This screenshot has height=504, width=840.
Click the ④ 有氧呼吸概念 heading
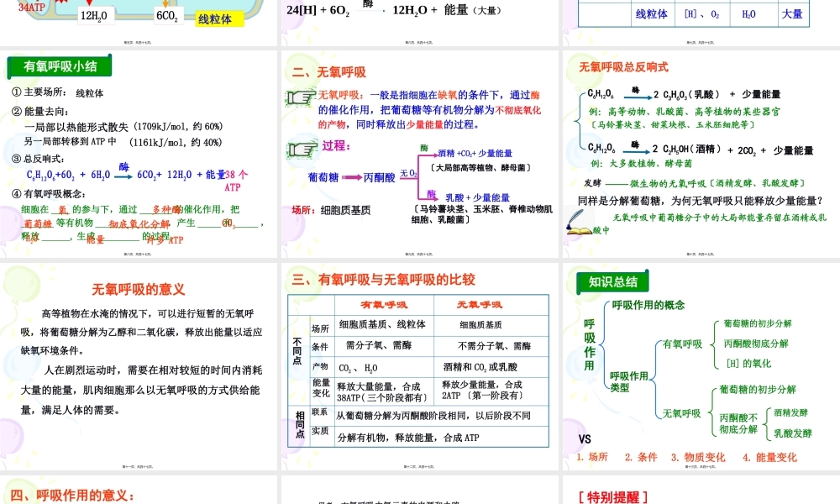[49, 193]
